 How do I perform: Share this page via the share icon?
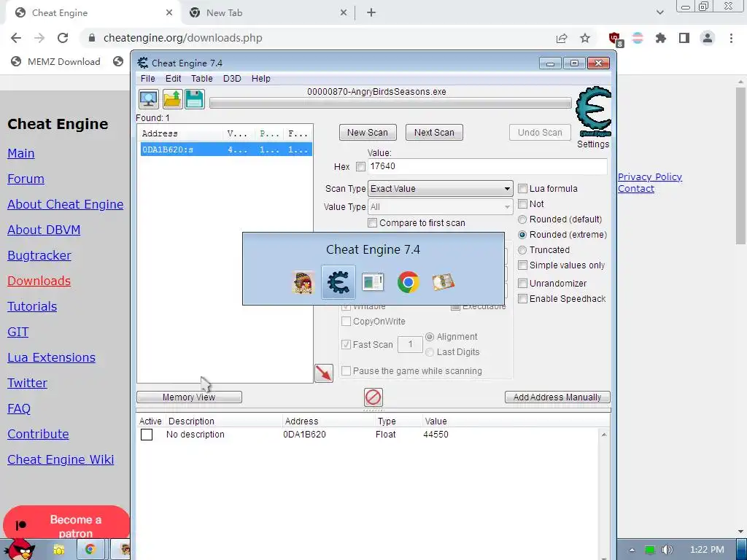[562, 38]
